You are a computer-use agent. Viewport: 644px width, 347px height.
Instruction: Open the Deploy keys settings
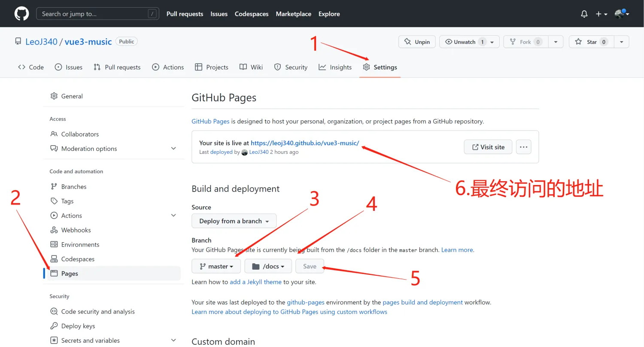tap(78, 326)
